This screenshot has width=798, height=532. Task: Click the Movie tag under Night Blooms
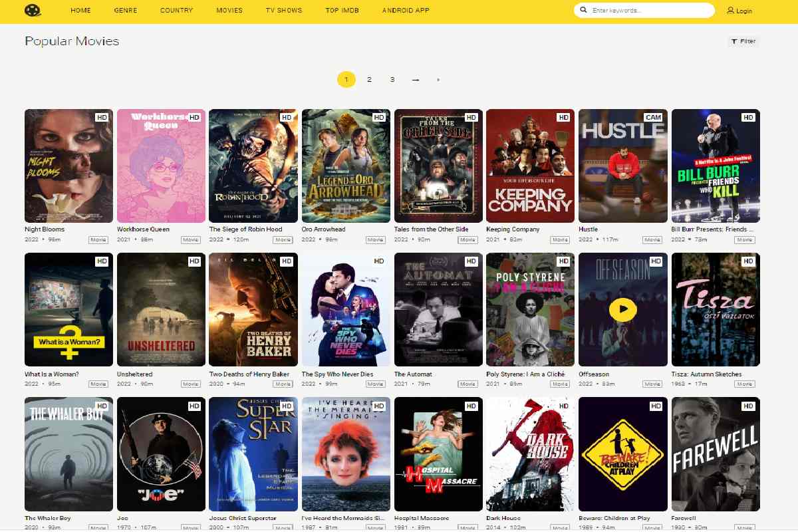(98, 240)
